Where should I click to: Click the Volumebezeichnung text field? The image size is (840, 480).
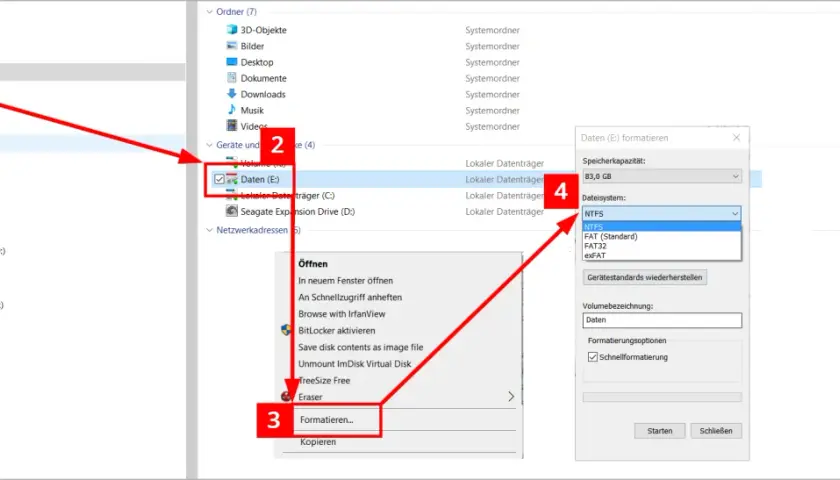662,320
